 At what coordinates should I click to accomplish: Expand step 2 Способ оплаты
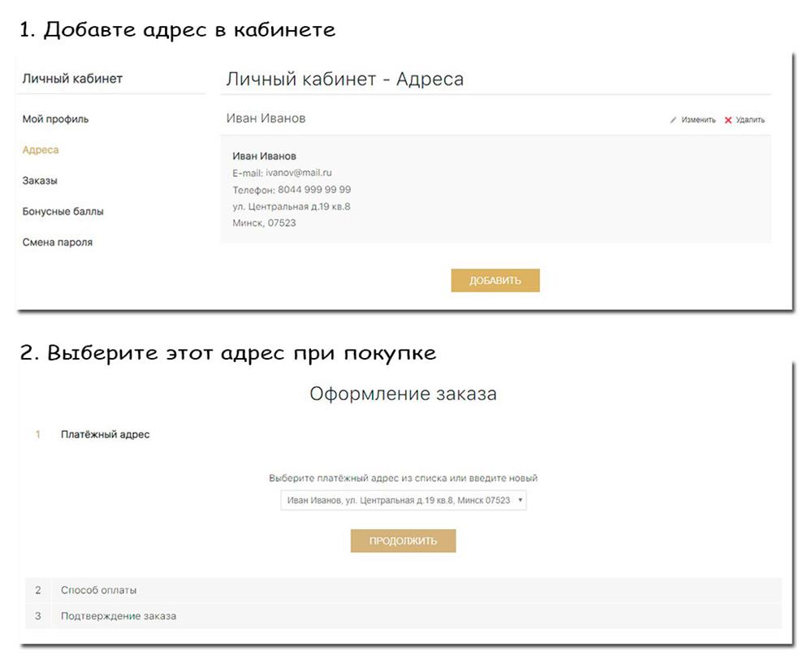click(98, 590)
